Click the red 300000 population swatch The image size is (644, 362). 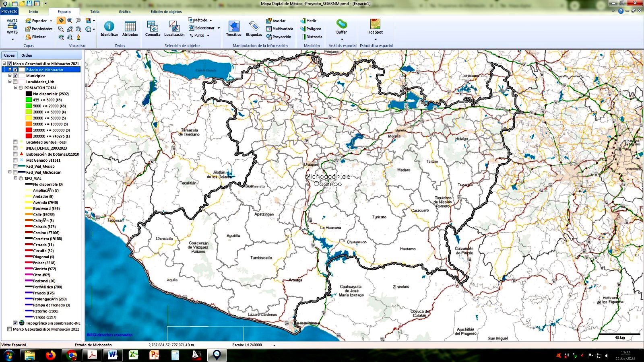click(29, 136)
